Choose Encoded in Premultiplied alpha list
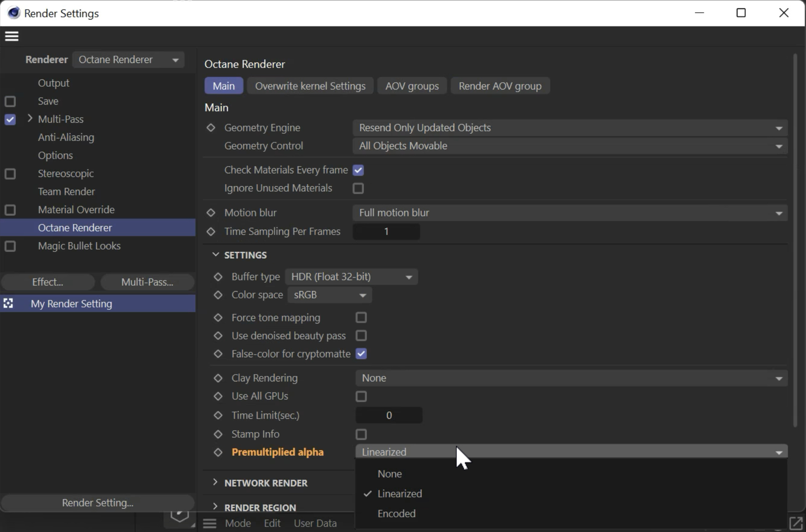The width and height of the screenshot is (806, 532). [571, 514]
